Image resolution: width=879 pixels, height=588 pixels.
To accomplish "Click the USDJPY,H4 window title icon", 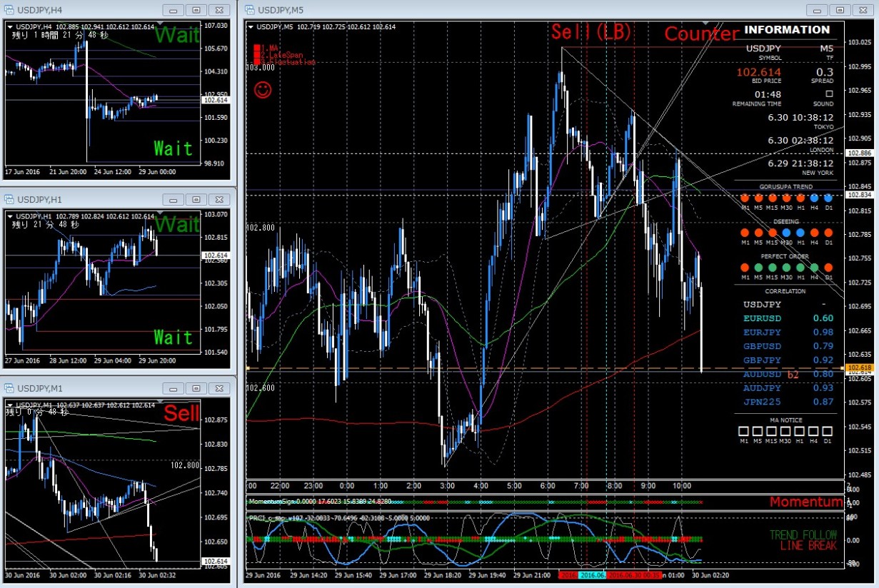I will [9, 10].
